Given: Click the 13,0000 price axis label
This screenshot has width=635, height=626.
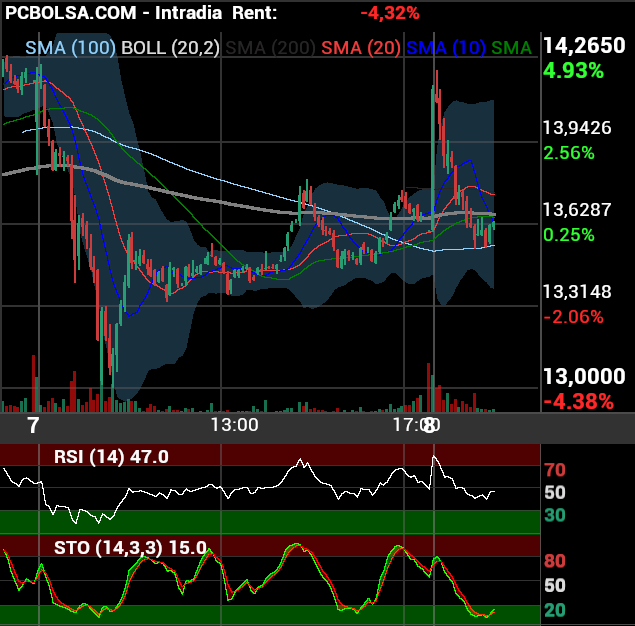Looking at the screenshot, I should point(584,377).
